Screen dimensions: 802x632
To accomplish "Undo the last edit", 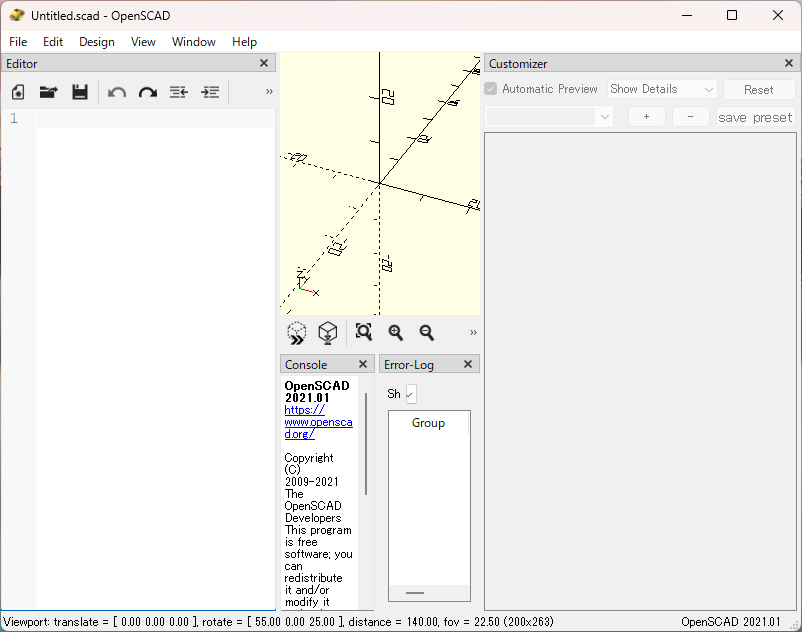I will pos(117,92).
